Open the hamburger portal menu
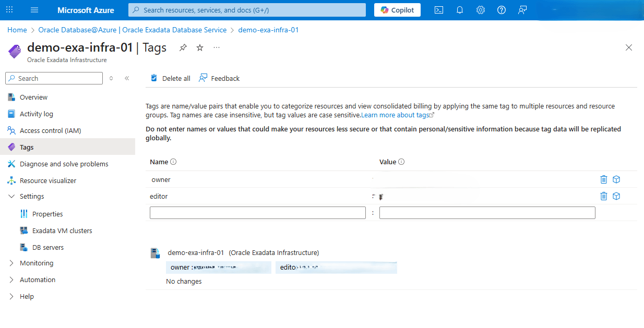The height and width of the screenshot is (328, 644). coord(34,10)
